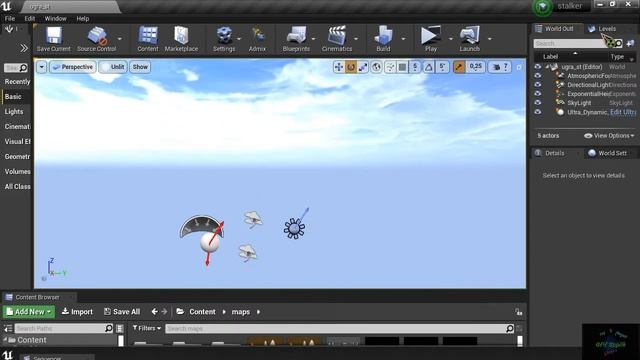Screen dimensions: 640x360
Task: Toggle scale snapping orange icon
Action: [459, 67]
